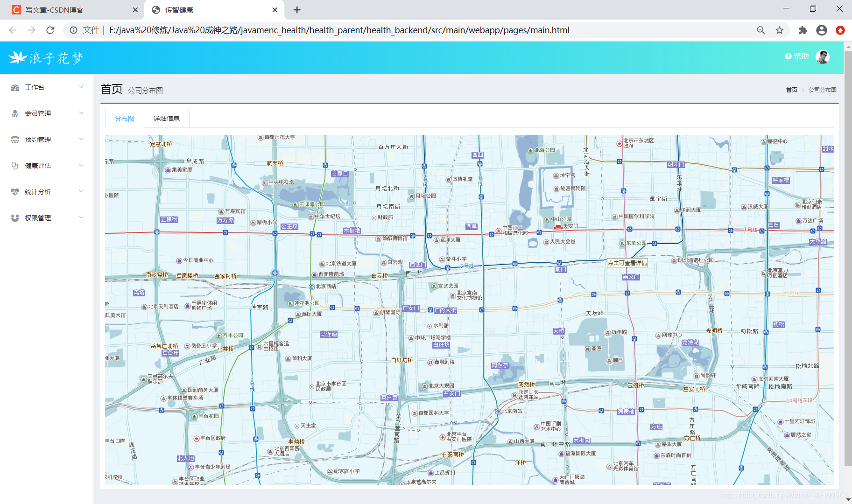Click the 公司分布图 breadcrumb text
This screenshot has height=504, width=852.
(823, 90)
